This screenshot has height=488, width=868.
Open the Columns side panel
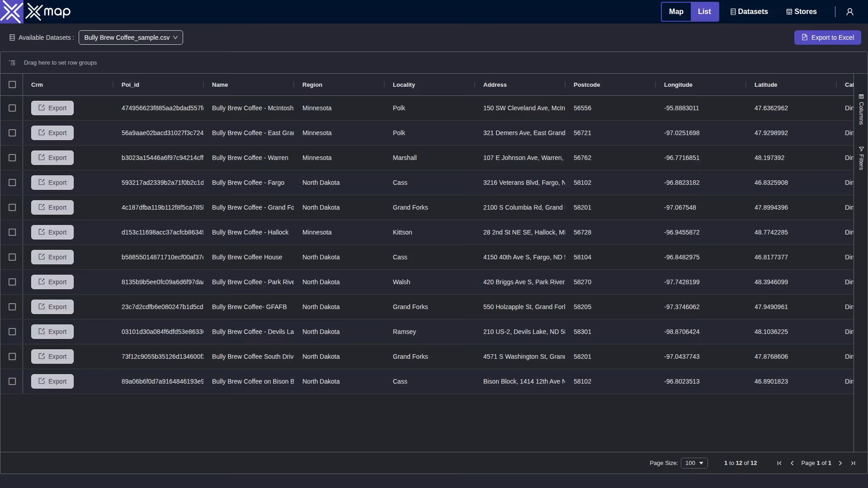pos(861,109)
